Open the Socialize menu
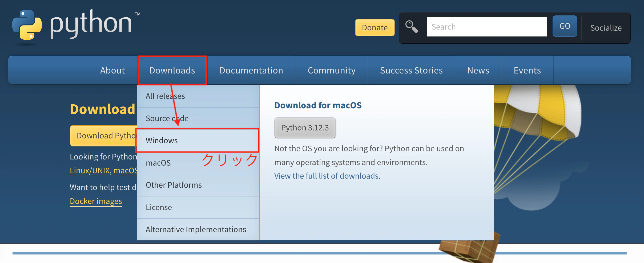644x263 pixels. [x=606, y=28]
